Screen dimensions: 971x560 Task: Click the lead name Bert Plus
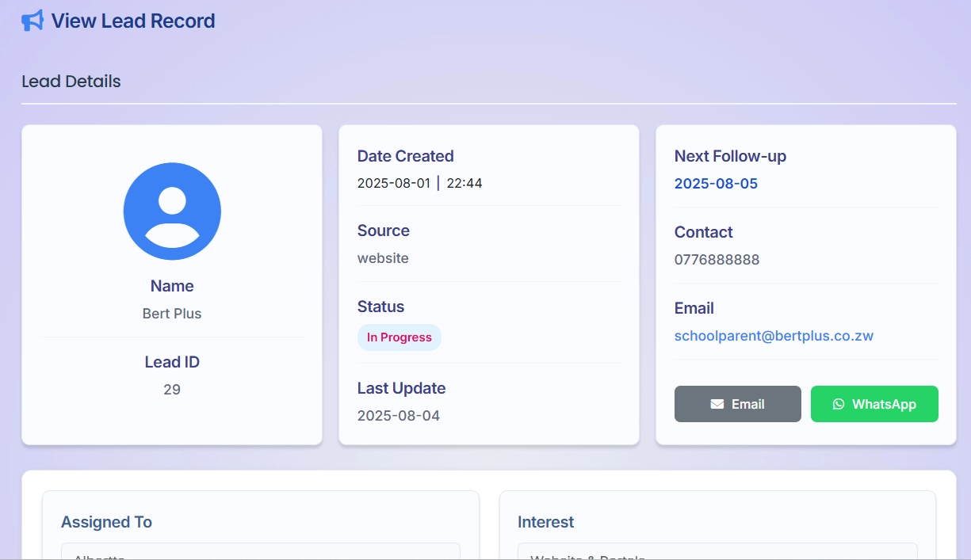[172, 314]
